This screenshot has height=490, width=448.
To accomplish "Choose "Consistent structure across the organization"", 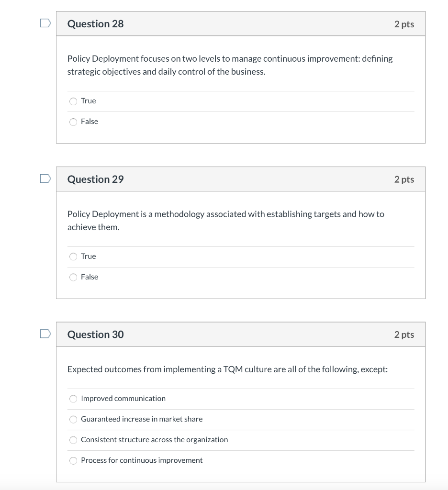I will (73, 440).
